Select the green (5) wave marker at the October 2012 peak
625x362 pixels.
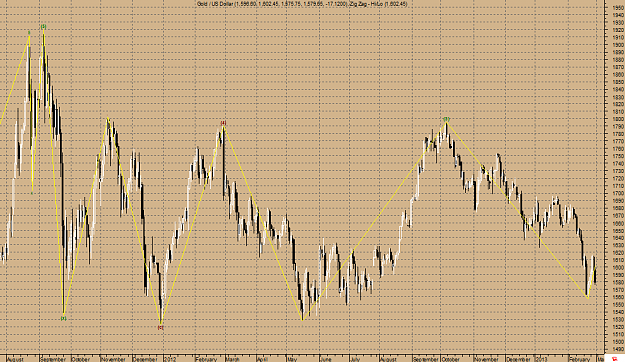(x=446, y=118)
